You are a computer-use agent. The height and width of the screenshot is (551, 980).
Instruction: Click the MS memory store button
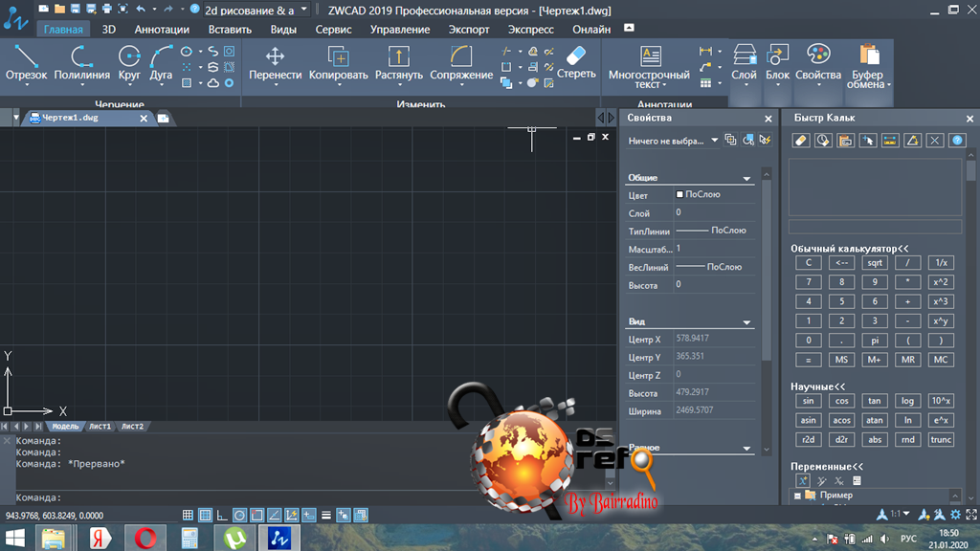pyautogui.click(x=841, y=360)
